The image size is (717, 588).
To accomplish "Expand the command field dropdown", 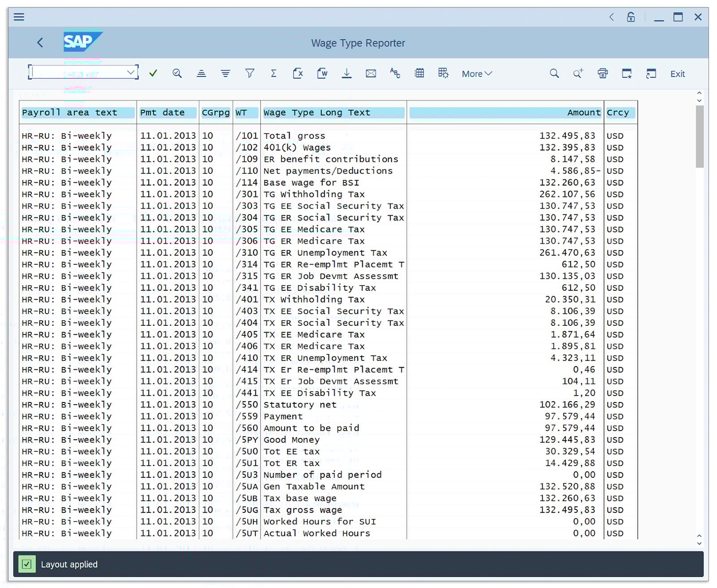I will tap(131, 72).
